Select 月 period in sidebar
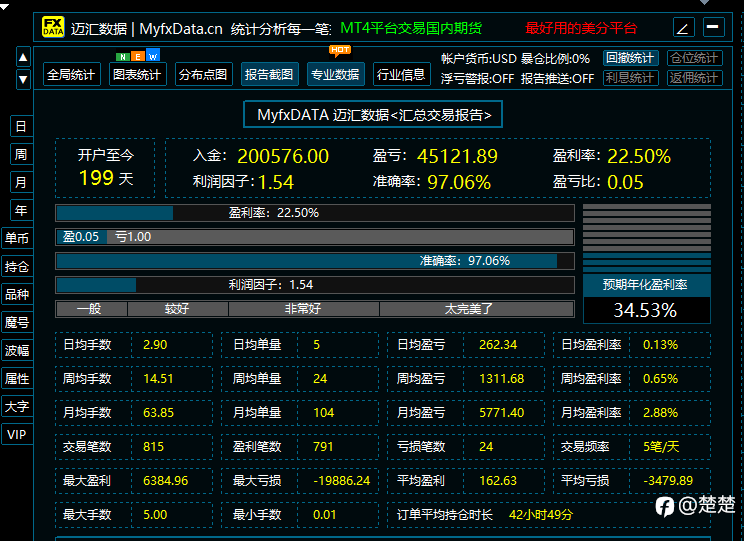This screenshot has height=541, width=744. coord(21,182)
